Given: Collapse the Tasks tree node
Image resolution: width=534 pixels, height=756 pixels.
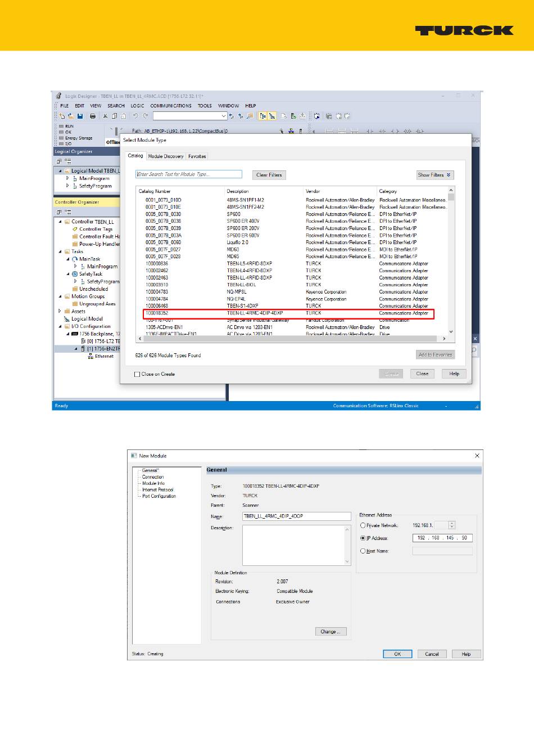Looking at the screenshot, I should click(x=60, y=251).
